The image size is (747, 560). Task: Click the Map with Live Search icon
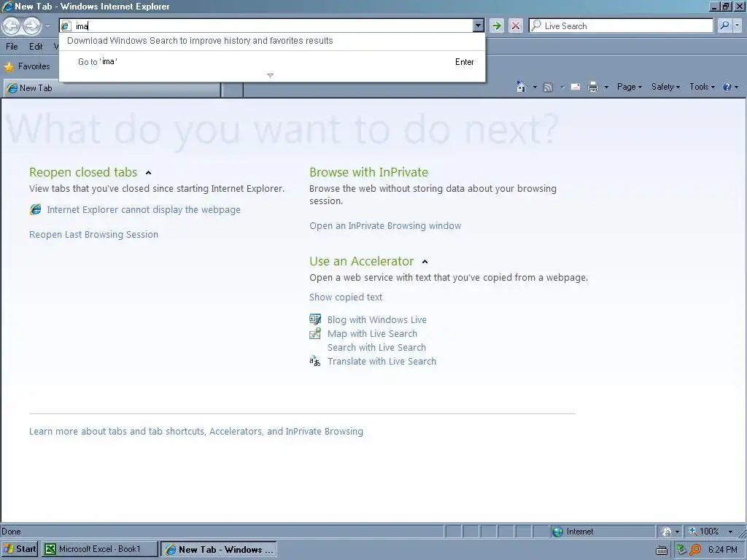(x=315, y=333)
